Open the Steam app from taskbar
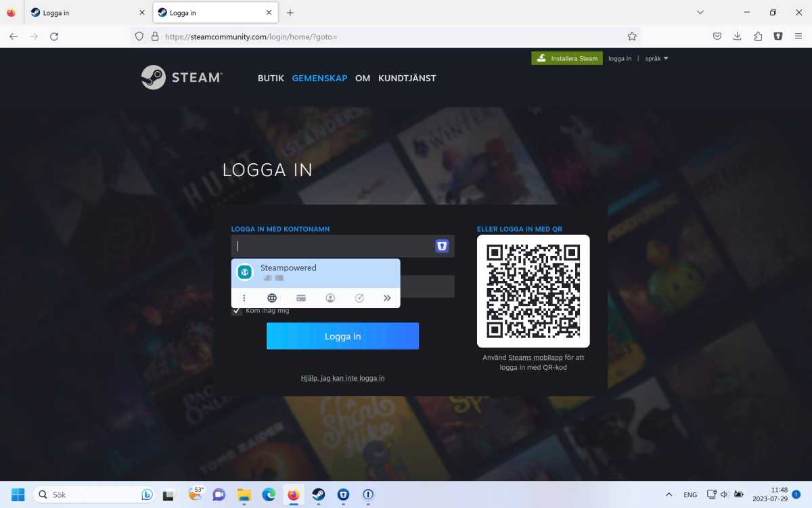Image resolution: width=812 pixels, height=508 pixels. [318, 494]
